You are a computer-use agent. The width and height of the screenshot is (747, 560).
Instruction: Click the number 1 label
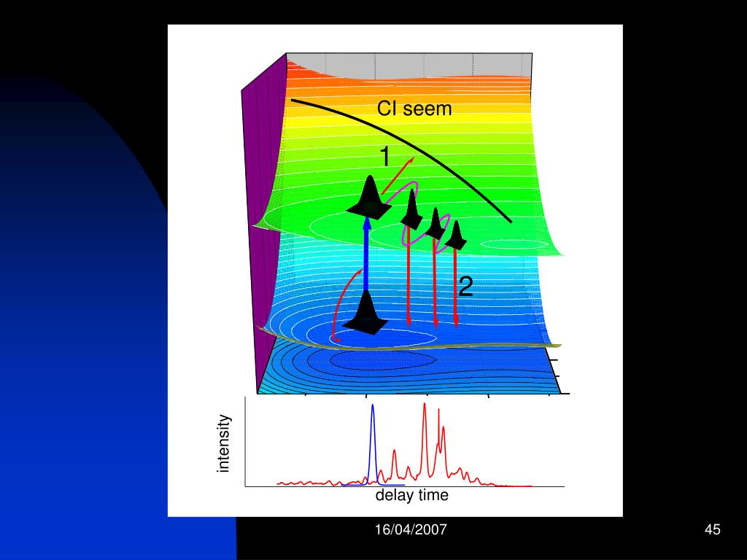click(x=385, y=156)
